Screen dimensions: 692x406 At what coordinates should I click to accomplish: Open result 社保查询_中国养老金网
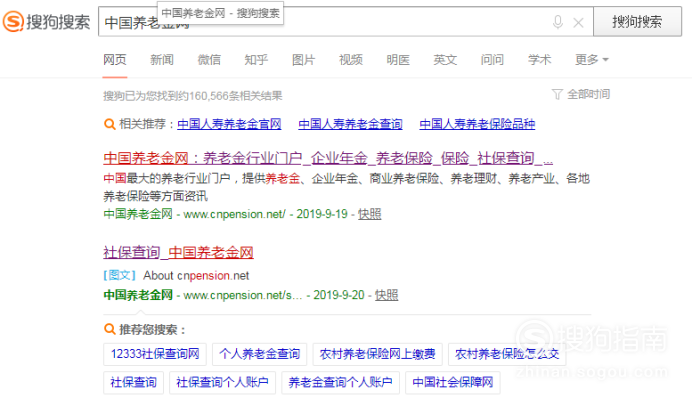178,252
